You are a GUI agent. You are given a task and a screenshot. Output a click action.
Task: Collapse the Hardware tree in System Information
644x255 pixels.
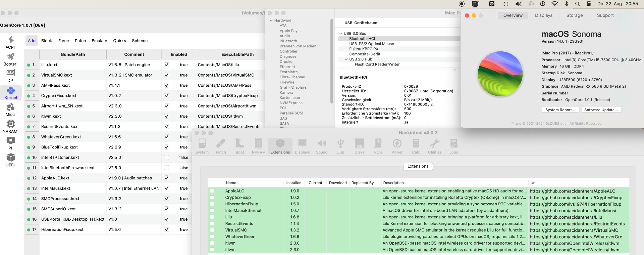point(271,20)
